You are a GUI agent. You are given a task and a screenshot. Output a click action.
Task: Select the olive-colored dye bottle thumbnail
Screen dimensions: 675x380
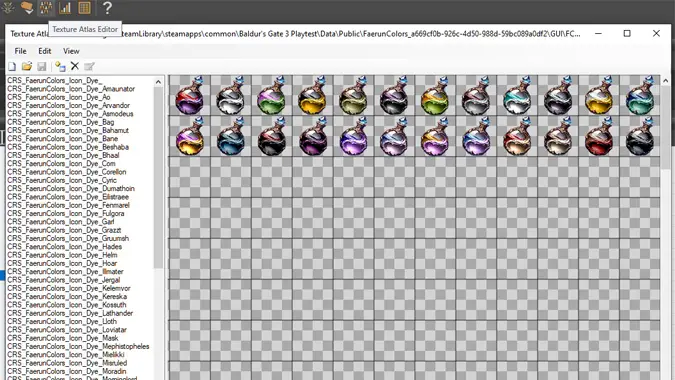point(353,96)
